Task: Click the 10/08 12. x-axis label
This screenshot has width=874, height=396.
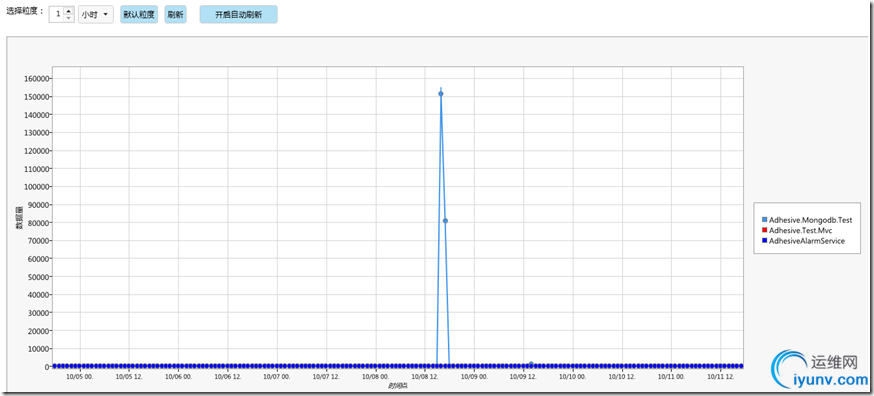Action: [x=425, y=376]
